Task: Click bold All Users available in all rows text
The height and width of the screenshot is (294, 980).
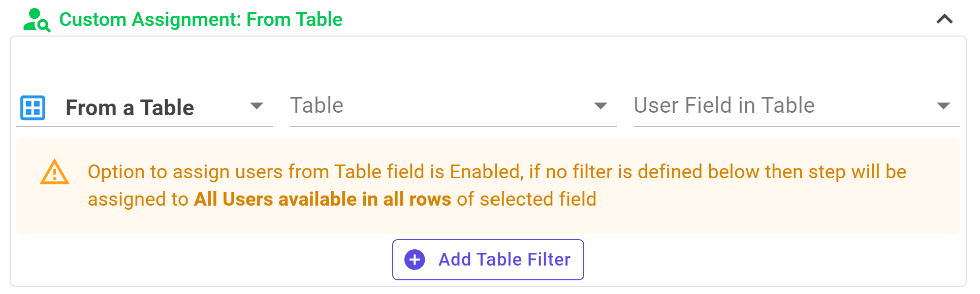Action: coord(323,199)
